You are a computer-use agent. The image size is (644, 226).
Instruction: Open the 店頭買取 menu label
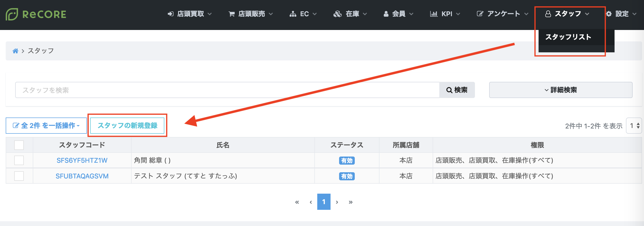tap(190, 14)
